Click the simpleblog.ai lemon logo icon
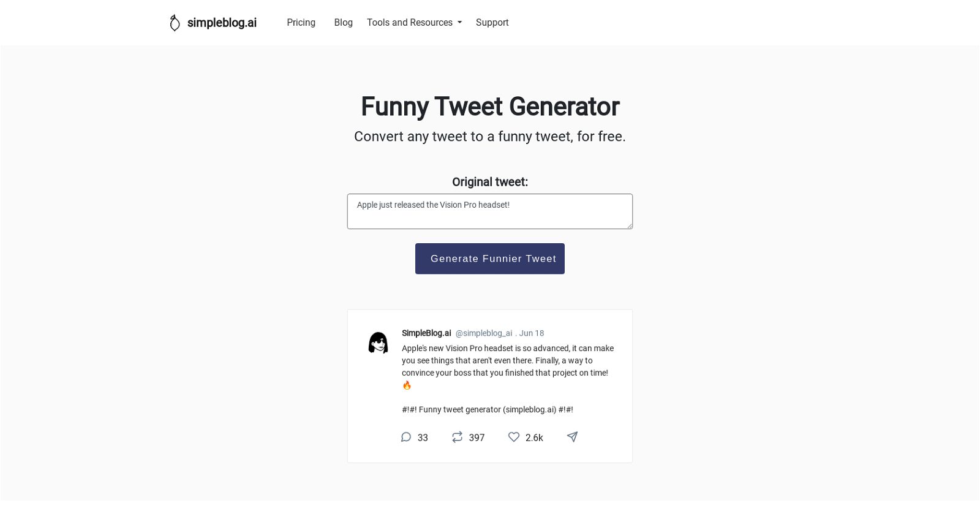 click(175, 22)
